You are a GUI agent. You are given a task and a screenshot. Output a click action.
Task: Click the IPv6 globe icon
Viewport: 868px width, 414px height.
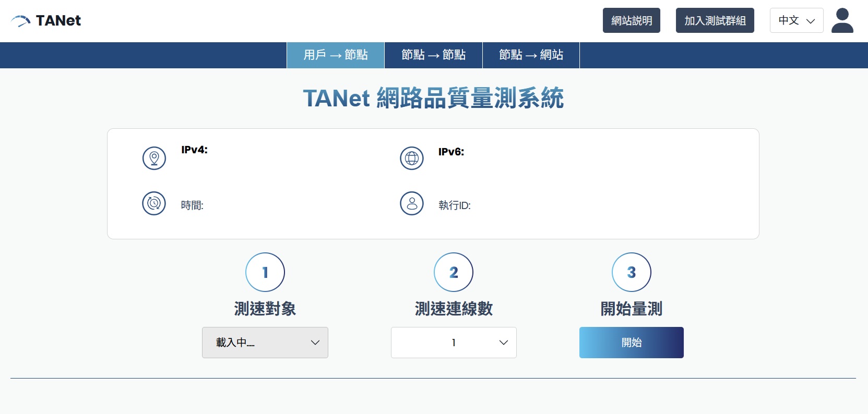412,158
